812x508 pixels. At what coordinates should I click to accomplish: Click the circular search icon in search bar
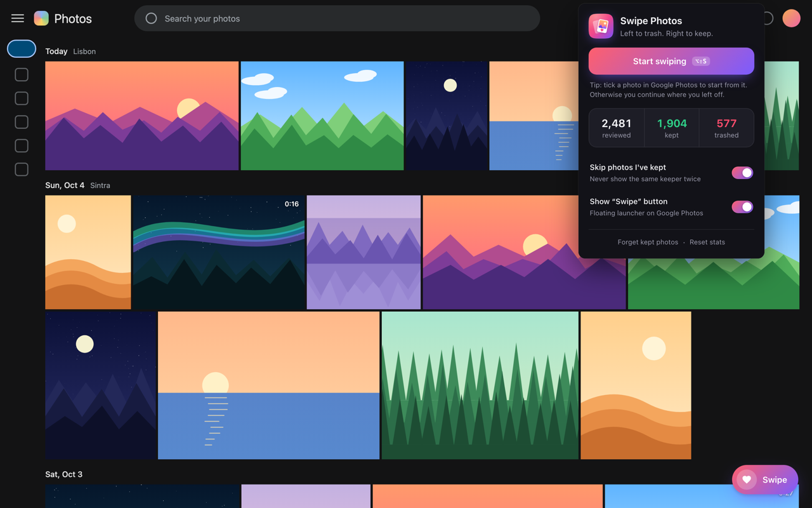(151, 18)
